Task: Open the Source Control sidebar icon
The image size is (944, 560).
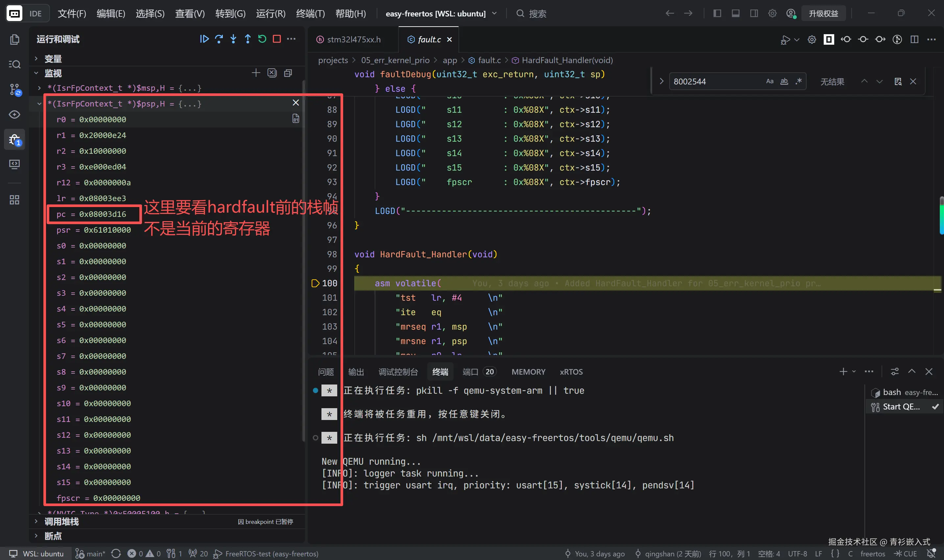Action: pos(14,89)
